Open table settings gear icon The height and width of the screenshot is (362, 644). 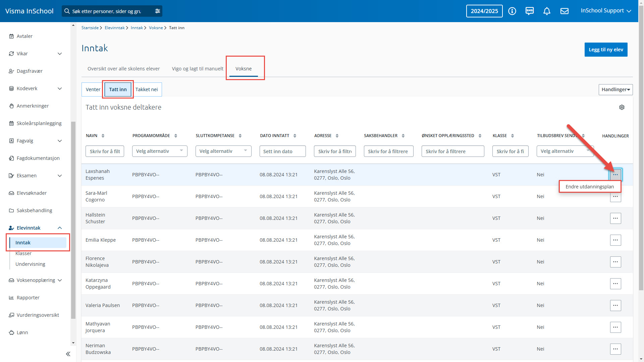click(x=622, y=107)
